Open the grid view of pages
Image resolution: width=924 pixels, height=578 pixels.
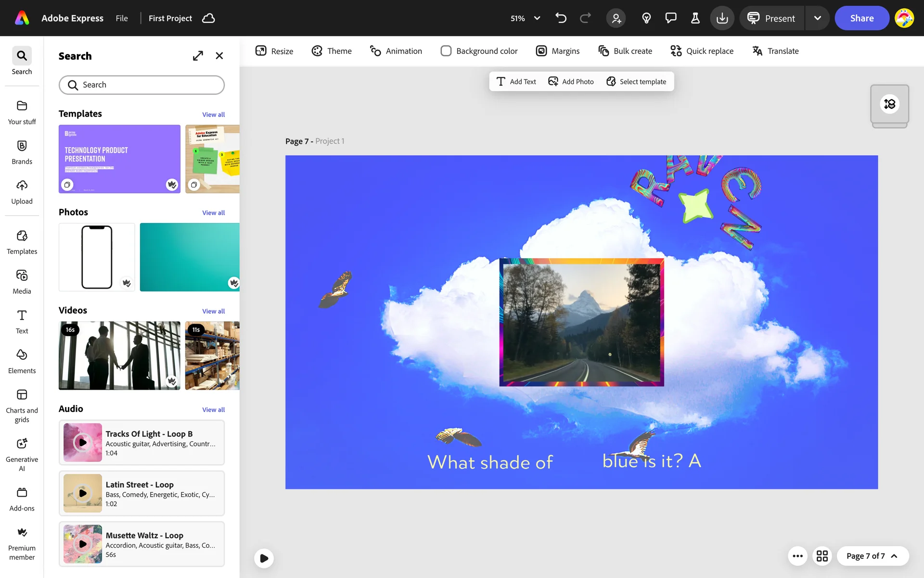(x=822, y=556)
